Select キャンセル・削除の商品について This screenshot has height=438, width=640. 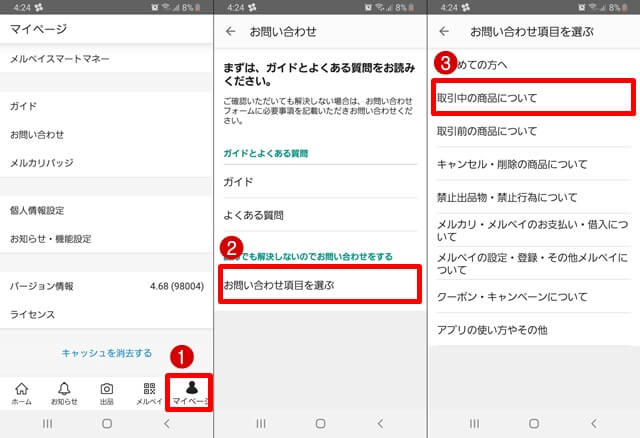(x=533, y=164)
